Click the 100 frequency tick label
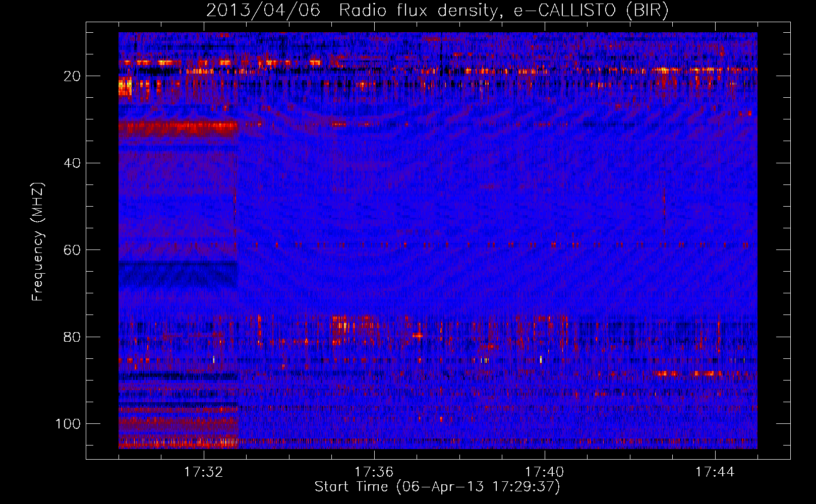Image resolution: width=816 pixels, height=504 pixels. click(x=68, y=424)
